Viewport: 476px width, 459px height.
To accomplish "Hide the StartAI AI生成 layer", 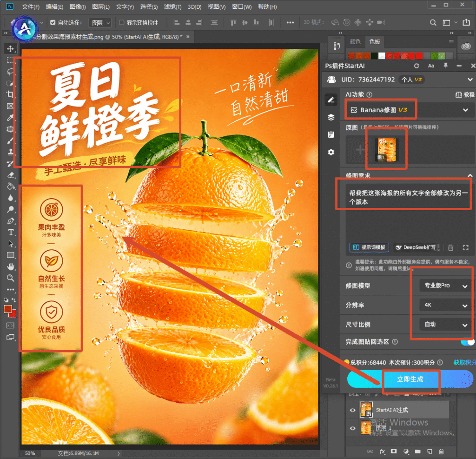I will [x=352, y=410].
